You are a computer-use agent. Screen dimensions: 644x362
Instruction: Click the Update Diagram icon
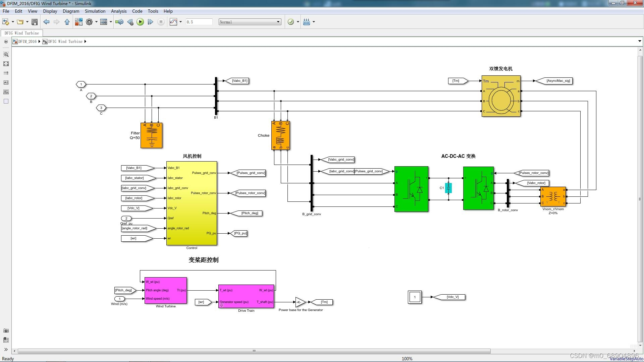pos(119,22)
